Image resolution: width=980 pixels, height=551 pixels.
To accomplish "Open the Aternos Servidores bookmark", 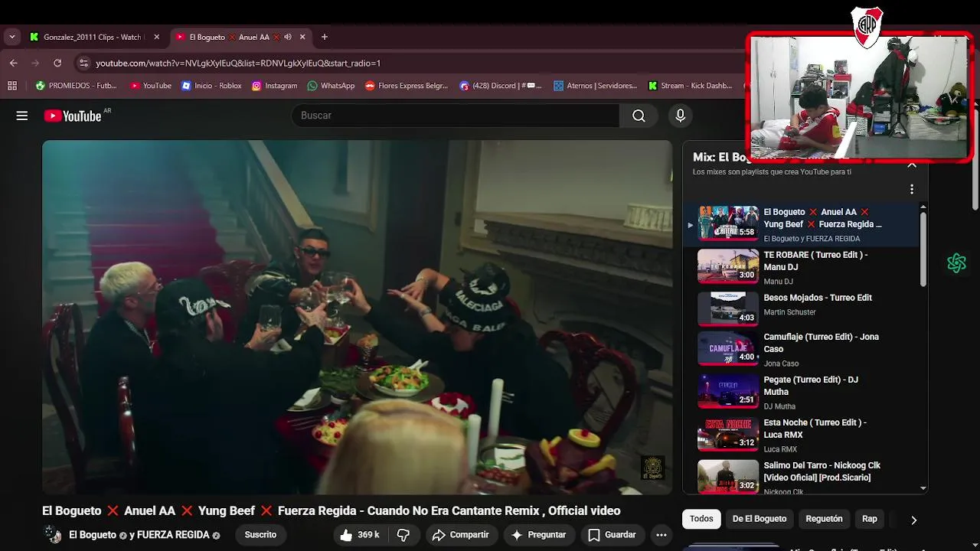I will (x=595, y=86).
